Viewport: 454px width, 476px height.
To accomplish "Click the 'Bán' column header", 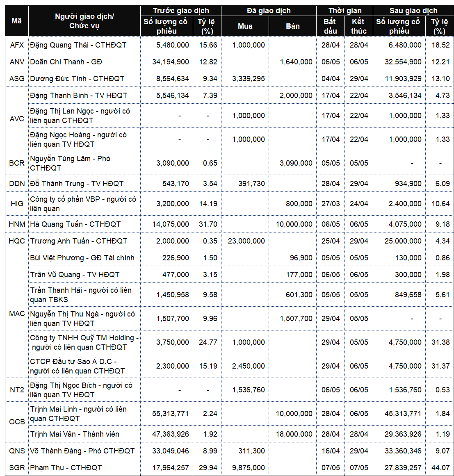I will (x=293, y=26).
